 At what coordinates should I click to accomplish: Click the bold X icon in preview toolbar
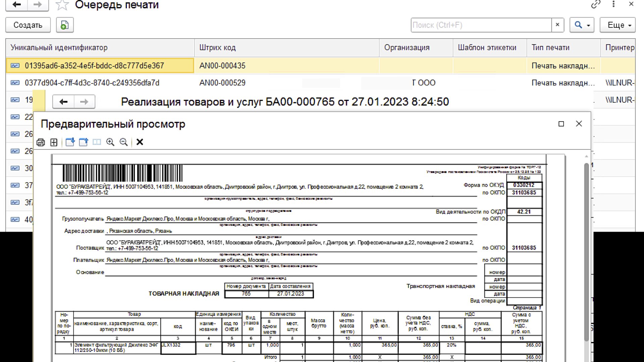tap(140, 142)
